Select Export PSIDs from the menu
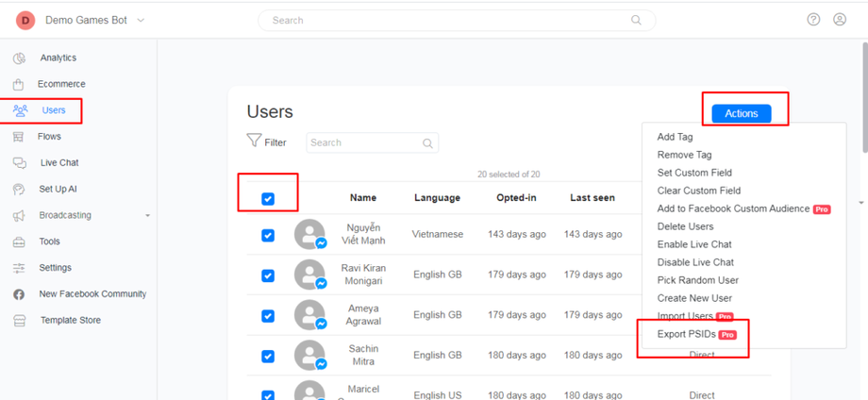 (685, 335)
